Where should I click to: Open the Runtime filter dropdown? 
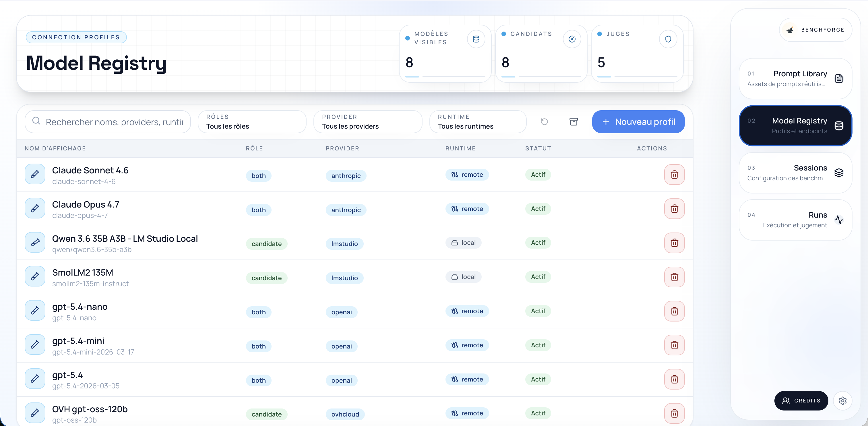coord(478,122)
